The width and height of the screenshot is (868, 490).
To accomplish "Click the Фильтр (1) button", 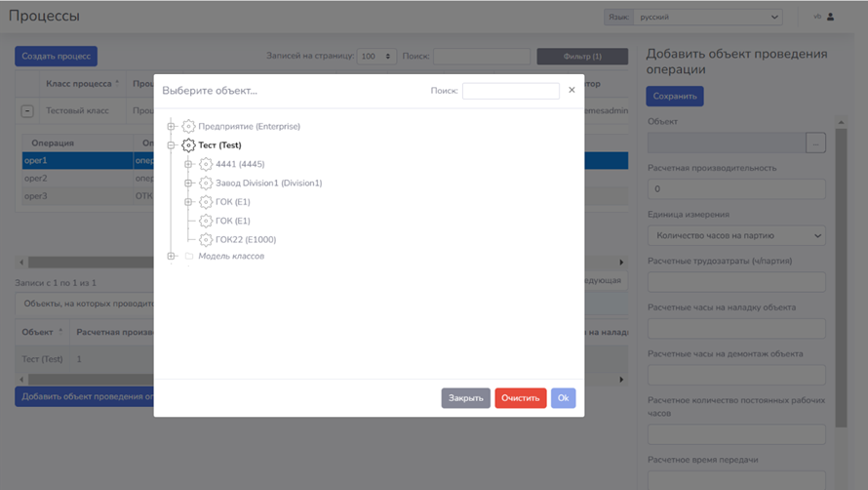I will (582, 56).
